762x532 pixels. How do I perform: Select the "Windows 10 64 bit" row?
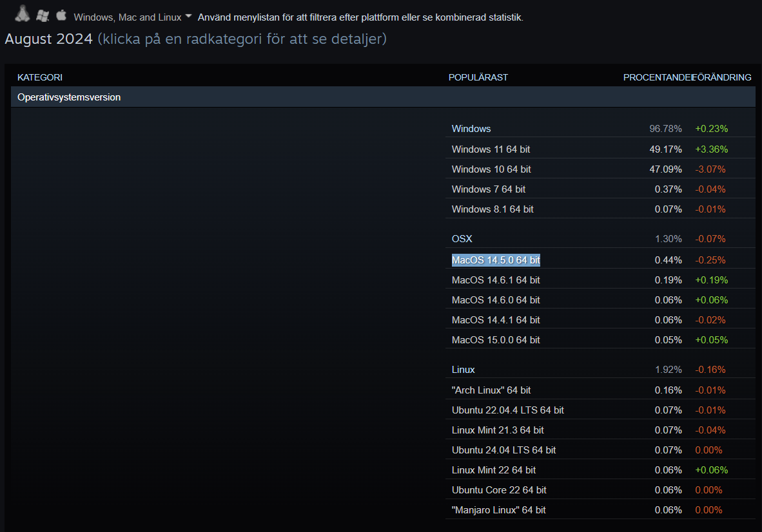click(494, 169)
